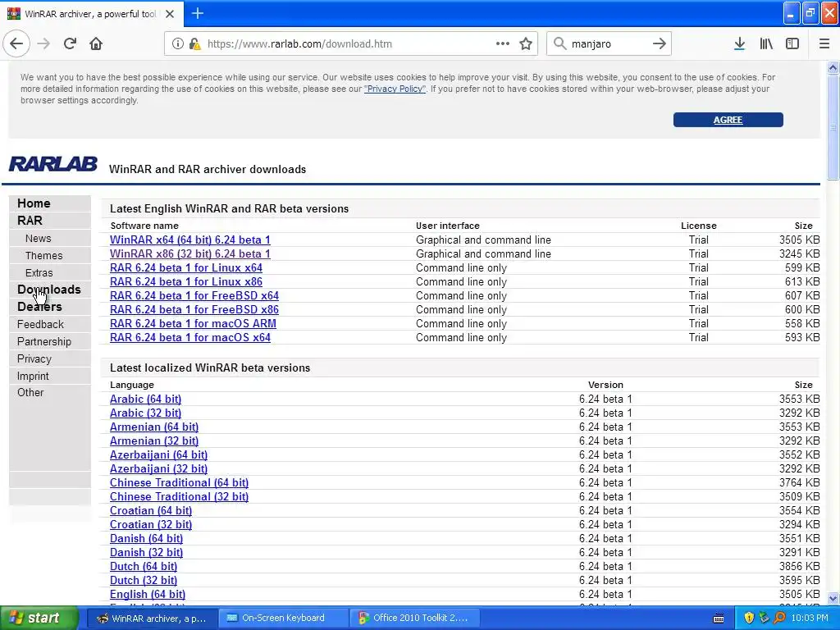840x630 pixels.
Task: Click the security shield tray icon
Action: pos(749,618)
